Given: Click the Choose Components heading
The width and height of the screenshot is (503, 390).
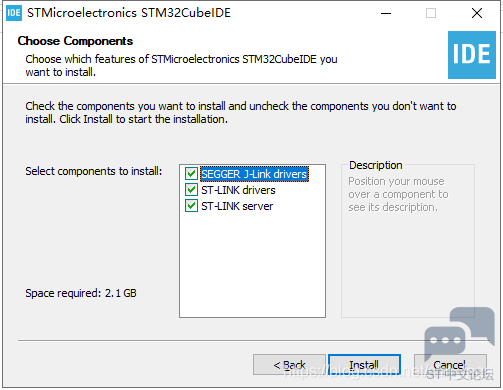Looking at the screenshot, I should 75,41.
